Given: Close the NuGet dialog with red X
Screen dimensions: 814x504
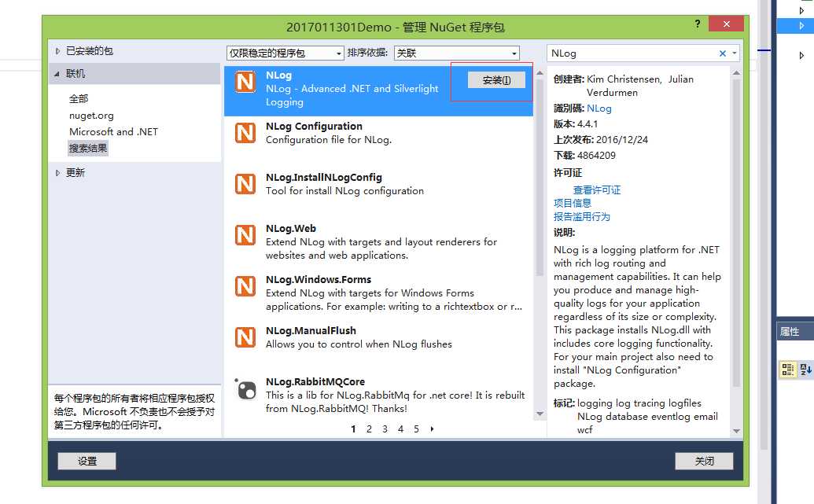Looking at the screenshot, I should (726, 24).
